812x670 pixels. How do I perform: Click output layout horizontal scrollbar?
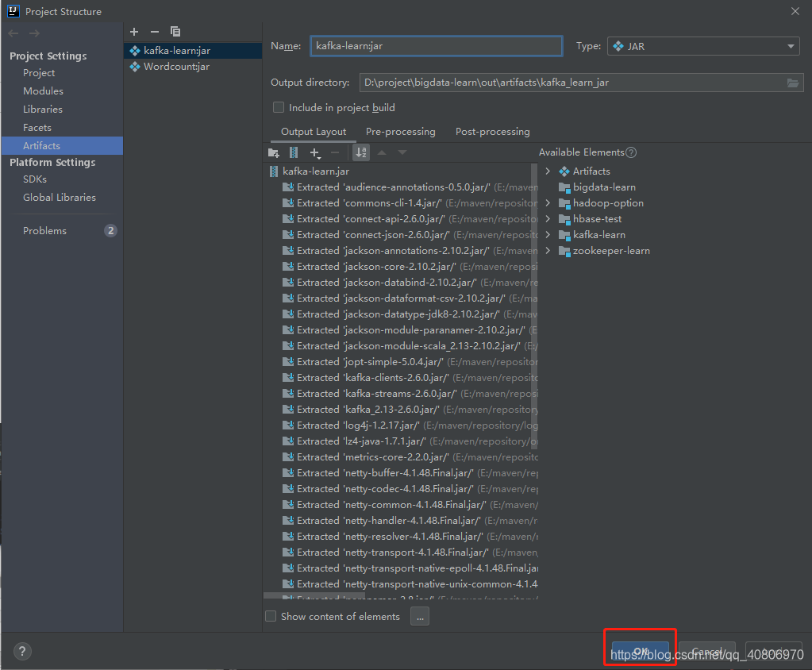click(x=314, y=596)
